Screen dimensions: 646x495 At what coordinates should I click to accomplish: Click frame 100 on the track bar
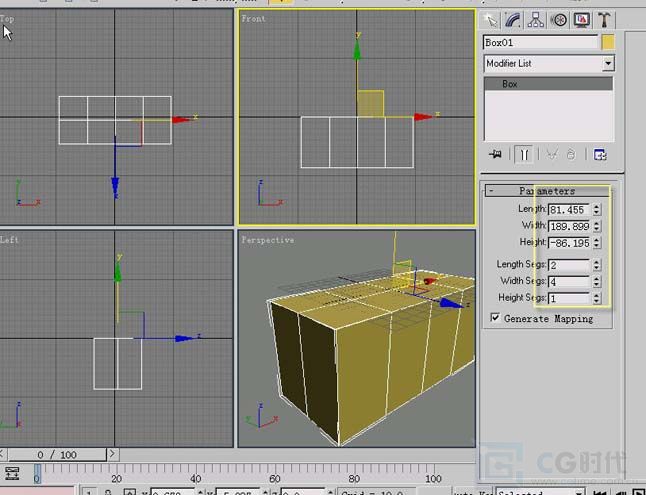pyautogui.click(x=433, y=479)
